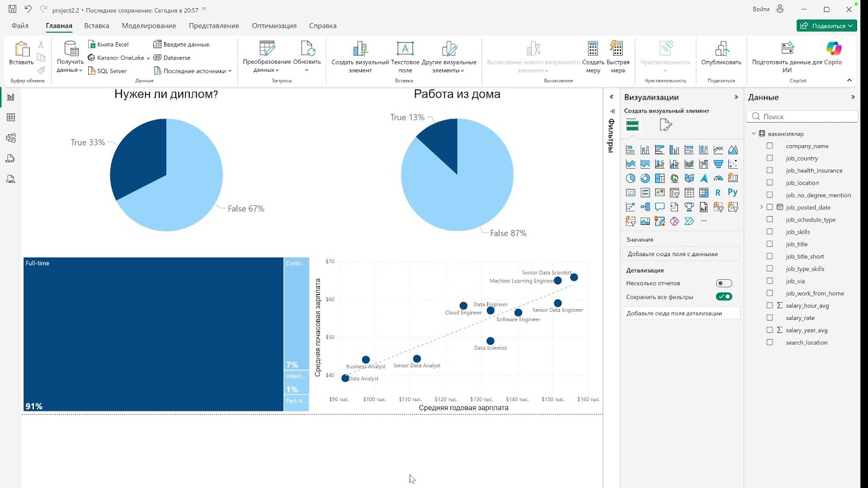Click the Опубликовать publish button
The width and height of the screenshot is (868, 488).
[x=721, y=53]
